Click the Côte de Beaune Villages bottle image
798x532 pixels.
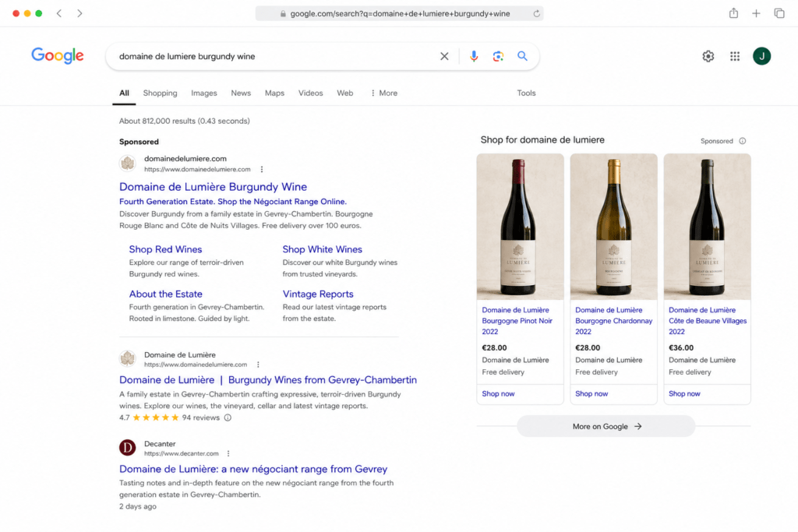[707, 227]
